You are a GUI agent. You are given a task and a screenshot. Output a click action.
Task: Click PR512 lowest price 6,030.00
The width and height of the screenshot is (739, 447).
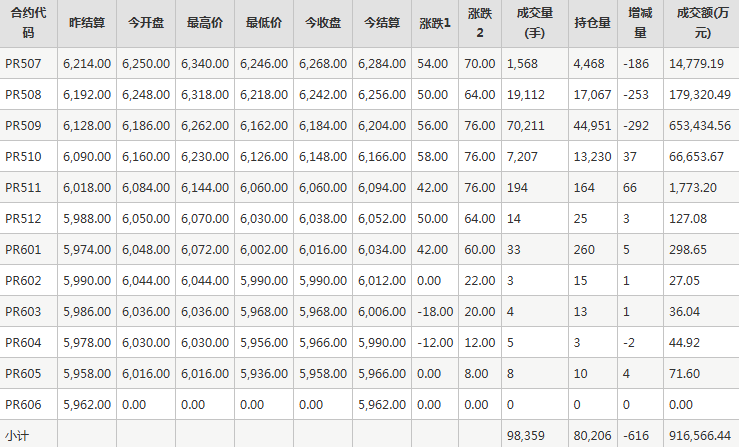(263, 219)
